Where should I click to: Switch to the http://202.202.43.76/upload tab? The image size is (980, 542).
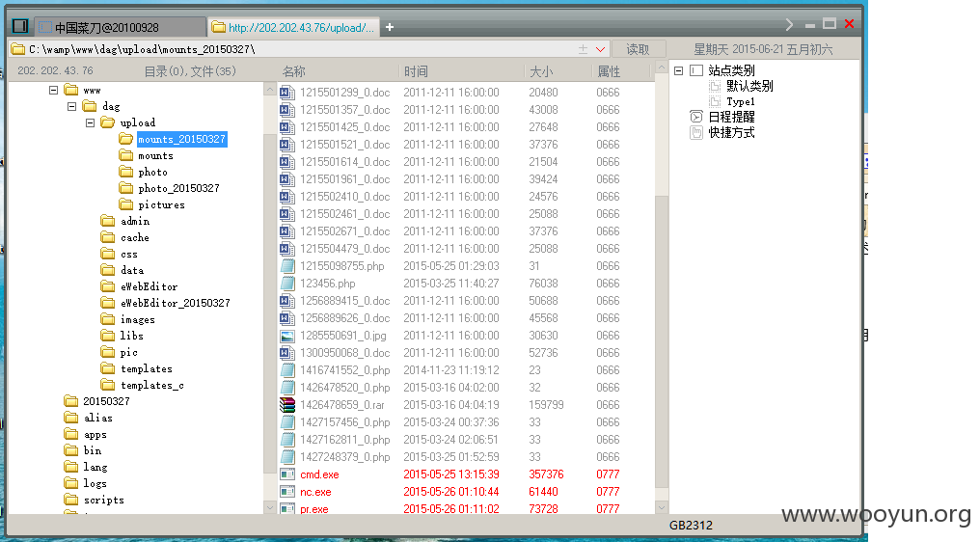[x=293, y=27]
